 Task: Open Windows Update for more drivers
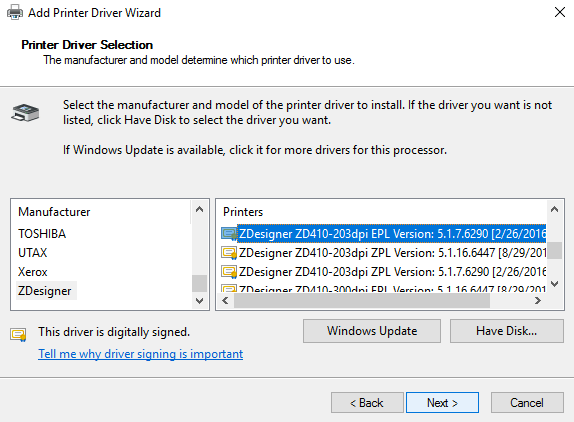pyautogui.click(x=372, y=331)
